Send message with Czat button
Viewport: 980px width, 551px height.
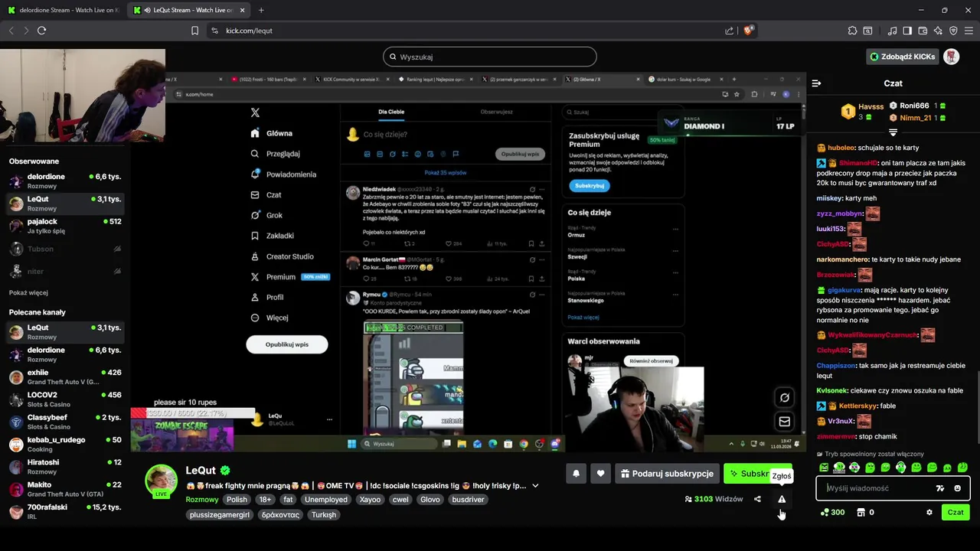pyautogui.click(x=955, y=512)
